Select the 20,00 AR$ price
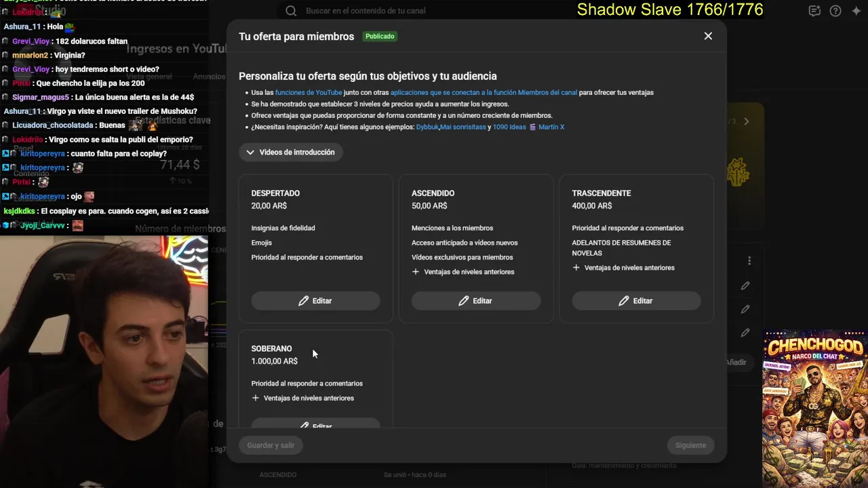 (269, 206)
